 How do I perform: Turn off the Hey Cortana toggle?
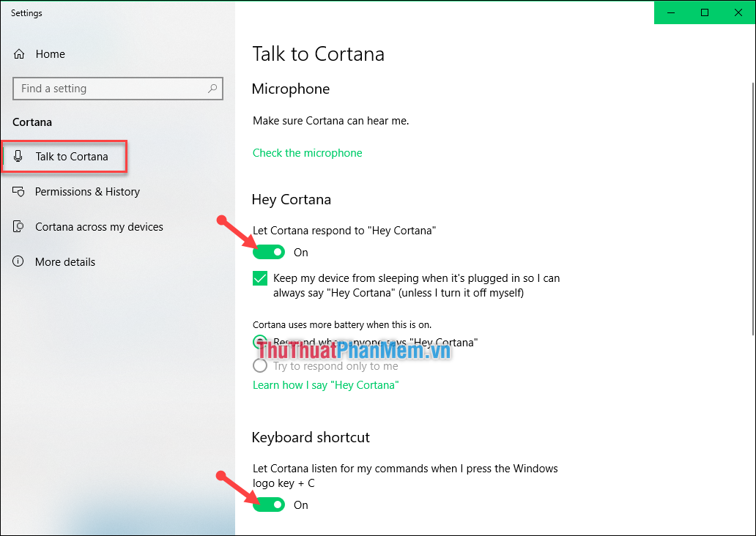[268, 251]
